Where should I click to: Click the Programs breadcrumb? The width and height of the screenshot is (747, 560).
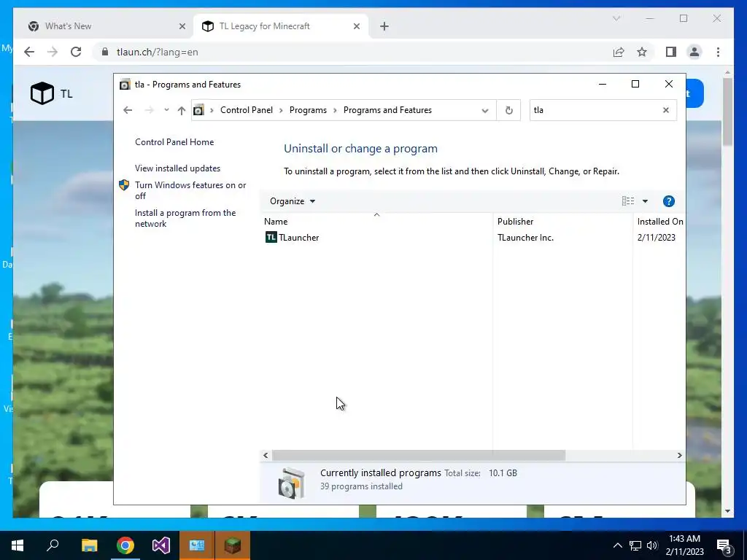click(308, 110)
